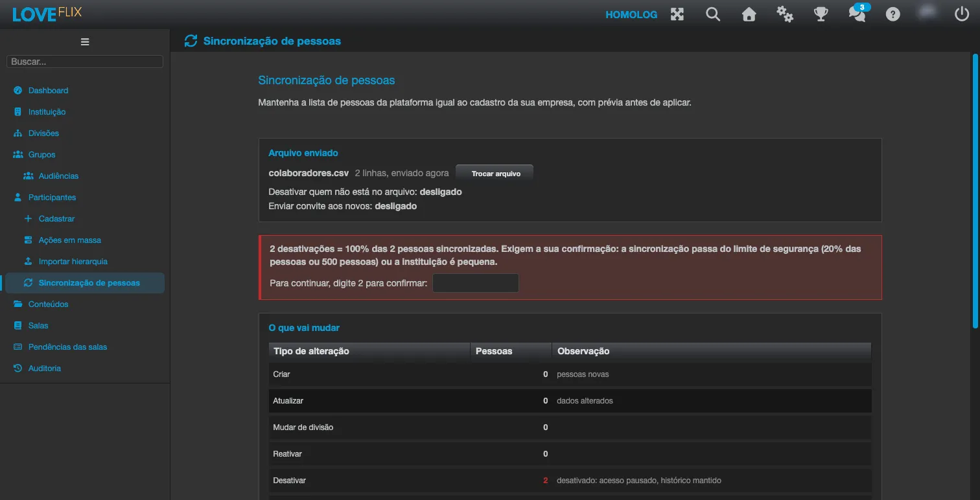Select the Reativar row label

point(288,454)
